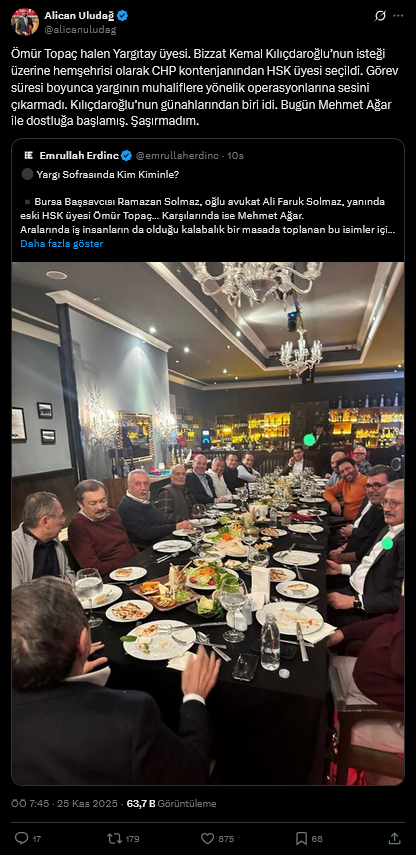Bookmark the tweet with bookmark icon
416x856 pixels.
pos(301,838)
